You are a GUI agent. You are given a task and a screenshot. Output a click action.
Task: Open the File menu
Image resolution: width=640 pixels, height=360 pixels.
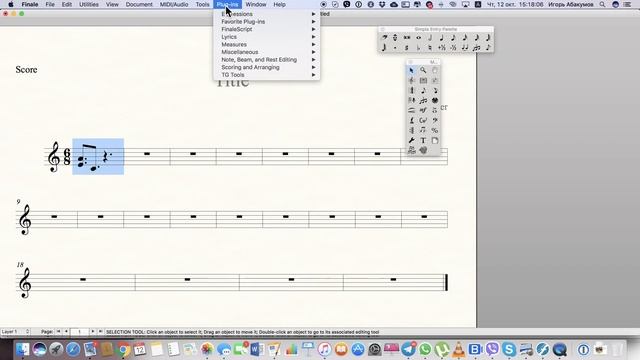(50, 4)
